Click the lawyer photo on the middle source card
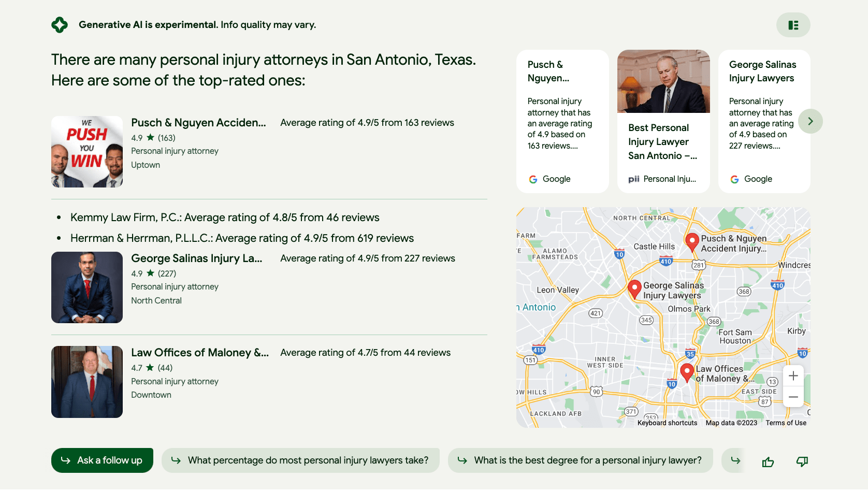This screenshot has width=868, height=492. pyautogui.click(x=663, y=81)
